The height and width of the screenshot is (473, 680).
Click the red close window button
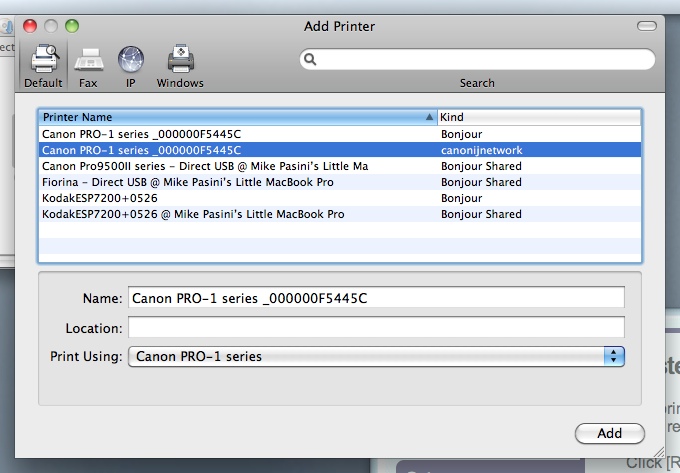[x=30, y=25]
